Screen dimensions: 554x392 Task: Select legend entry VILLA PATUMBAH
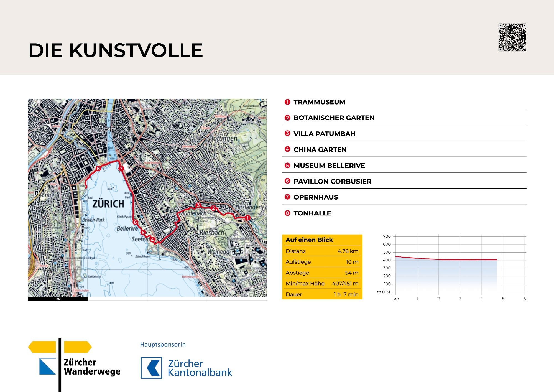[x=324, y=134]
